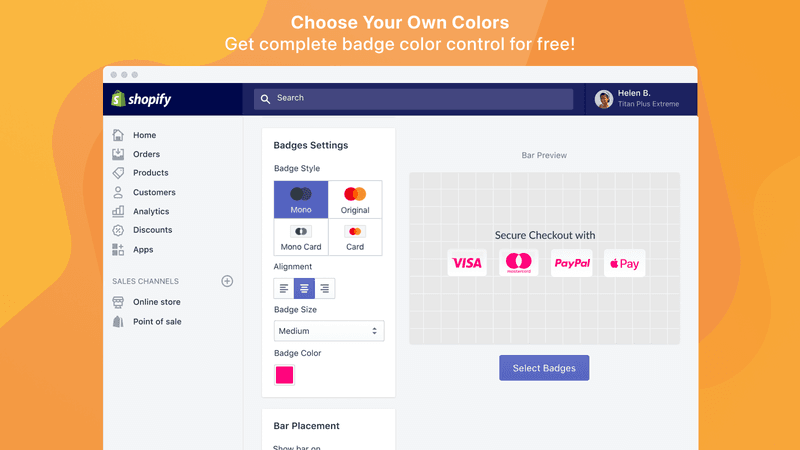This screenshot has height=450, width=800.
Task: Open the Analytics bar chart icon
Action: [x=118, y=211]
